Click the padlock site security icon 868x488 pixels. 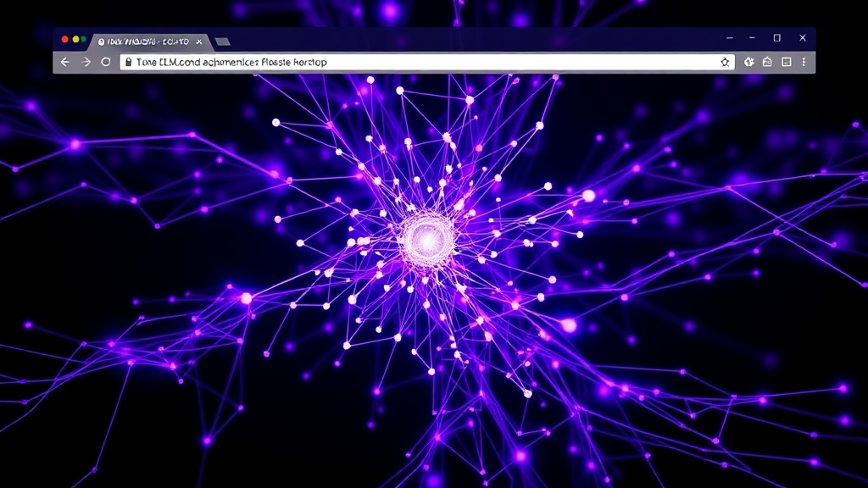coord(129,62)
